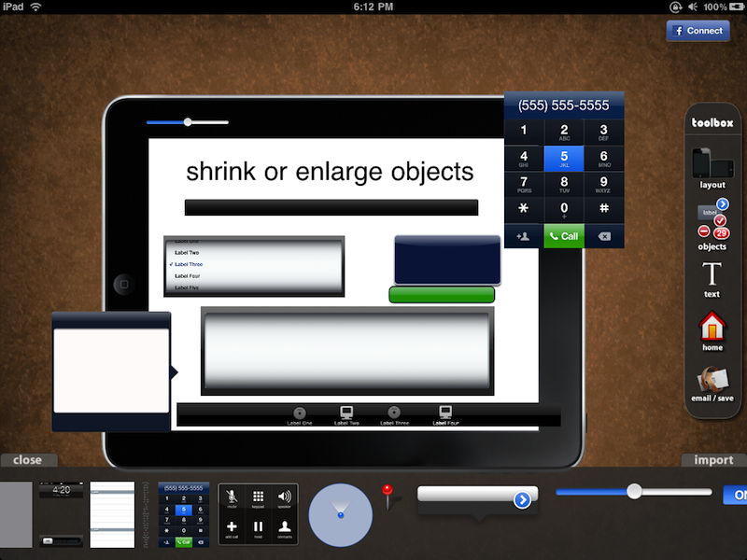Tap the Label Two tab bar item

pos(346,415)
